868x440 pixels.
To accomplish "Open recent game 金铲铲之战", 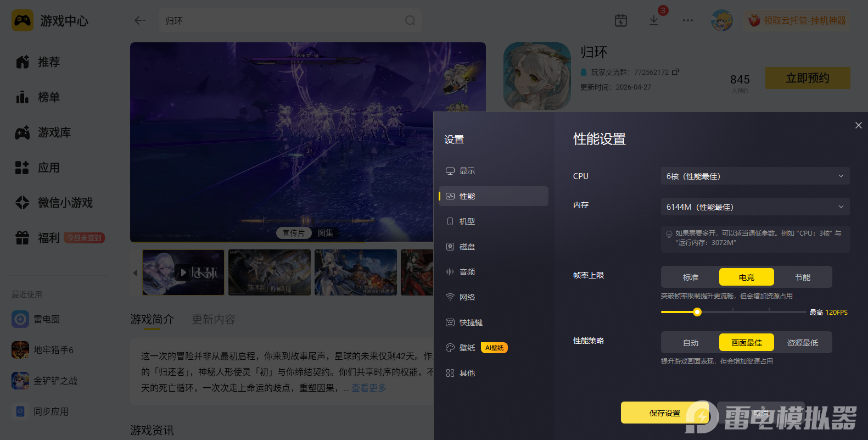I will pos(45,381).
